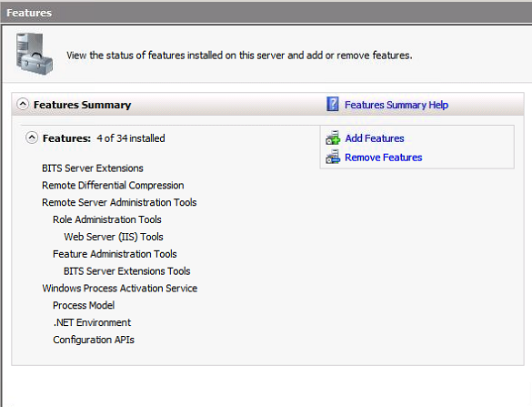Image resolution: width=532 pixels, height=407 pixels.
Task: Select .NET Environment entry
Action: click(x=92, y=322)
